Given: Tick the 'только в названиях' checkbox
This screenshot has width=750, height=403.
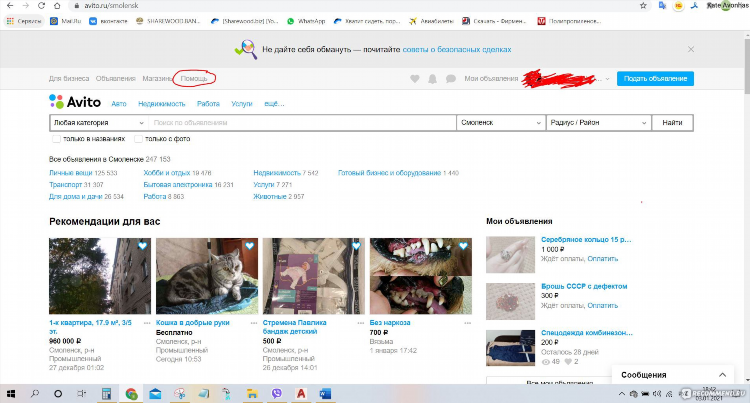Looking at the screenshot, I should pos(56,139).
